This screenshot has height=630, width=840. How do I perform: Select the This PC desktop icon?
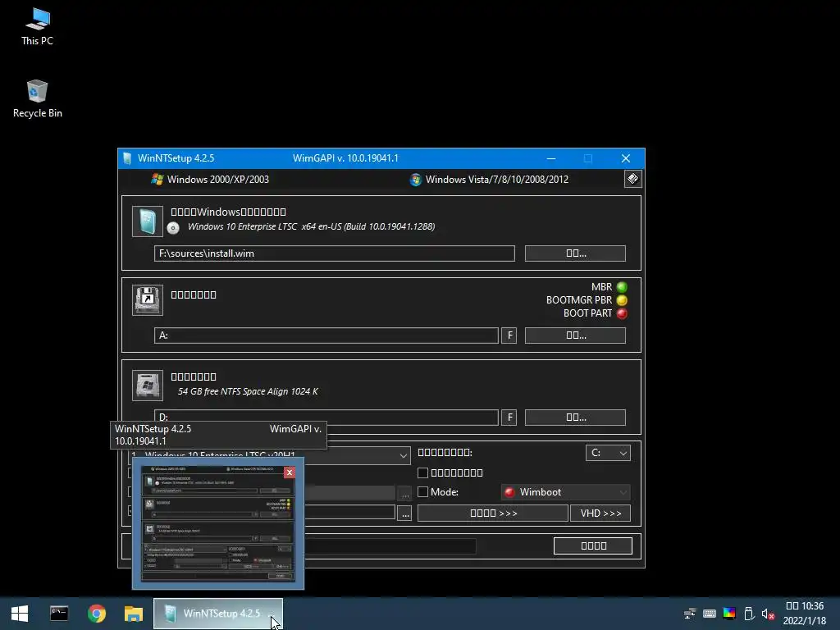point(37,27)
